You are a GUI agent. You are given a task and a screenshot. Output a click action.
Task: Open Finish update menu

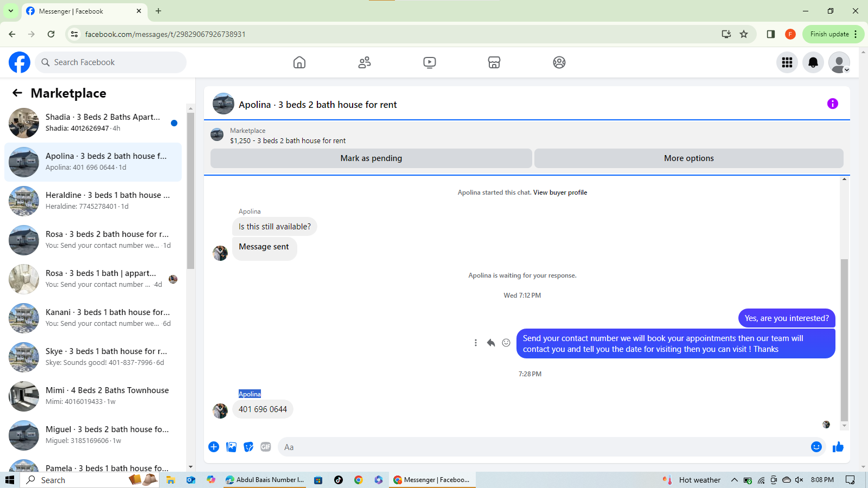pyautogui.click(x=833, y=34)
